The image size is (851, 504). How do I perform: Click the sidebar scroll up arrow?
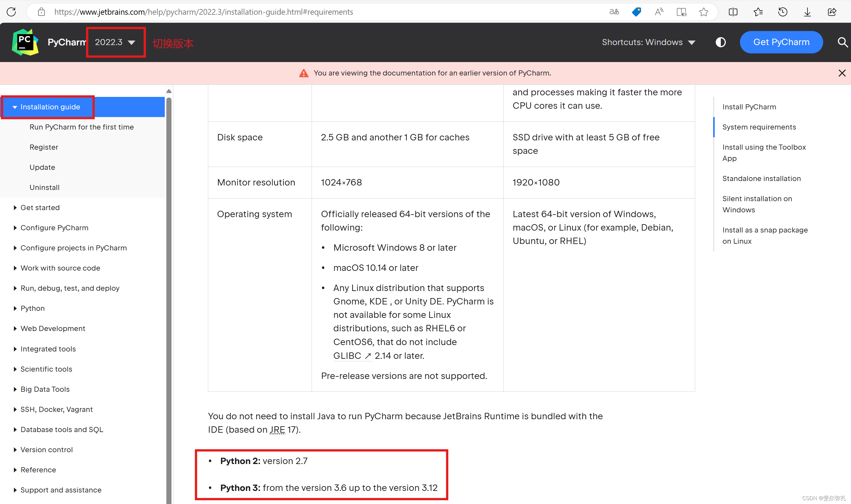pos(169,91)
